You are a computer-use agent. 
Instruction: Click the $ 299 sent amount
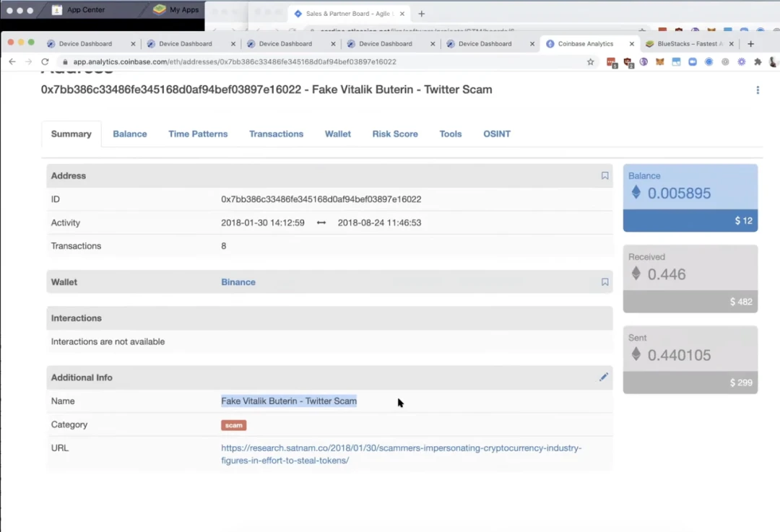pyautogui.click(x=741, y=383)
